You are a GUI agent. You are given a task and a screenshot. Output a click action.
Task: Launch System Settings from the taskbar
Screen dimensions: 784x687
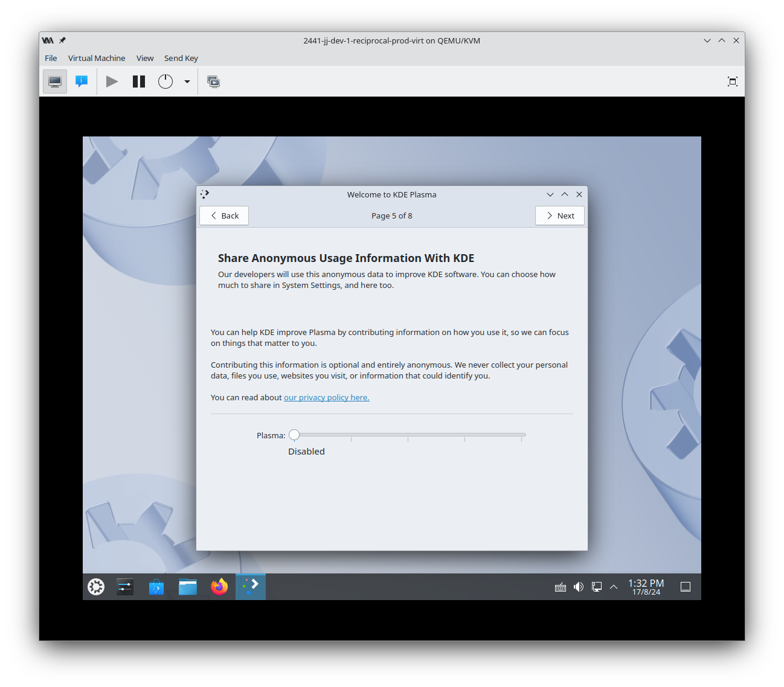pyautogui.click(x=125, y=587)
